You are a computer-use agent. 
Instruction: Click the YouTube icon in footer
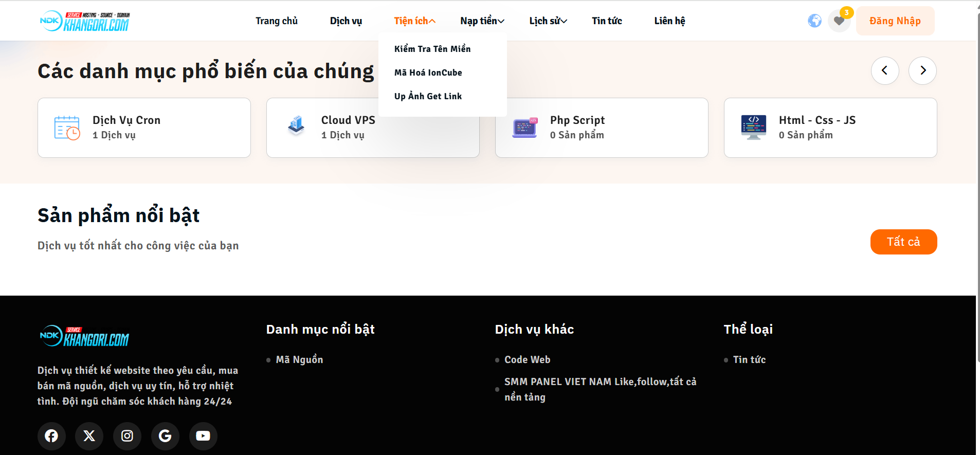click(203, 436)
